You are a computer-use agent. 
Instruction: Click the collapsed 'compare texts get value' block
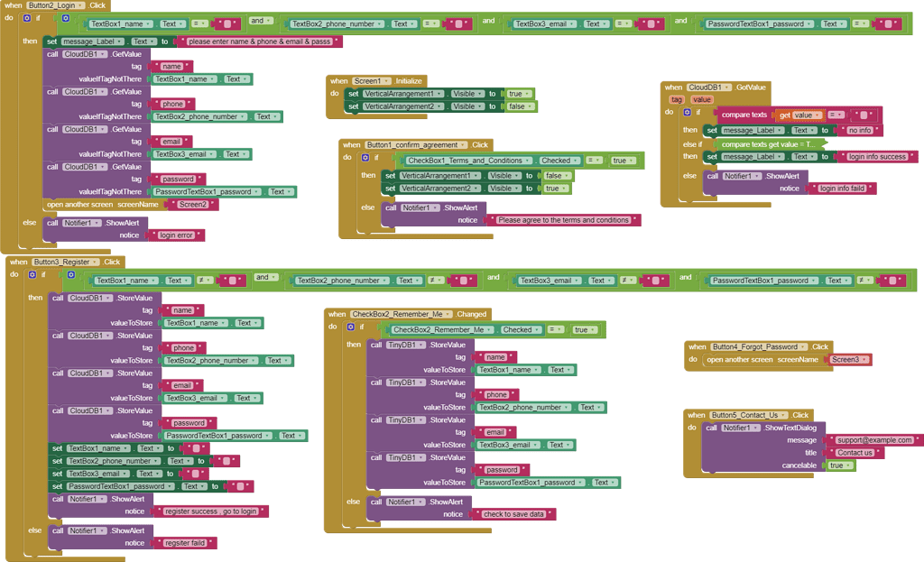click(x=768, y=144)
